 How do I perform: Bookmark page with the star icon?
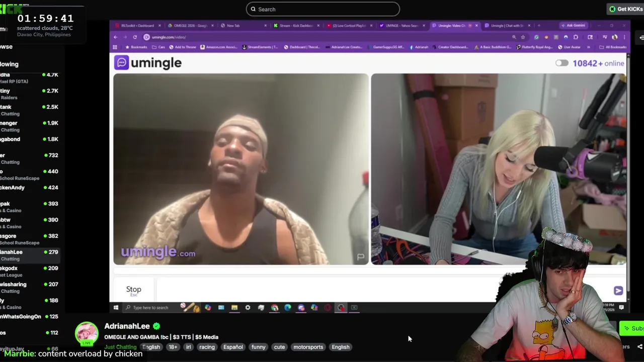point(523,37)
